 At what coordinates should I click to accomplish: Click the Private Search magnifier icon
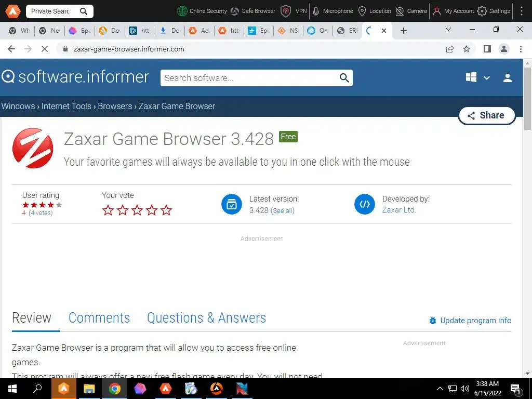84,11
